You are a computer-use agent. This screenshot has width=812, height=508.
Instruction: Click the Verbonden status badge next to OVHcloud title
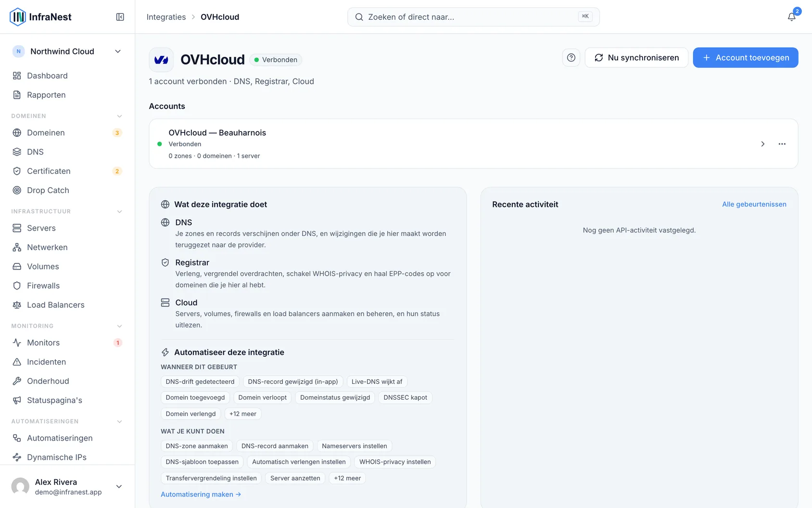[276, 60]
